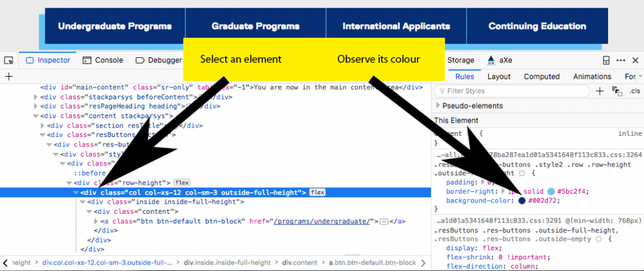Click the /programs/undergraduate/ href link

[323, 221]
